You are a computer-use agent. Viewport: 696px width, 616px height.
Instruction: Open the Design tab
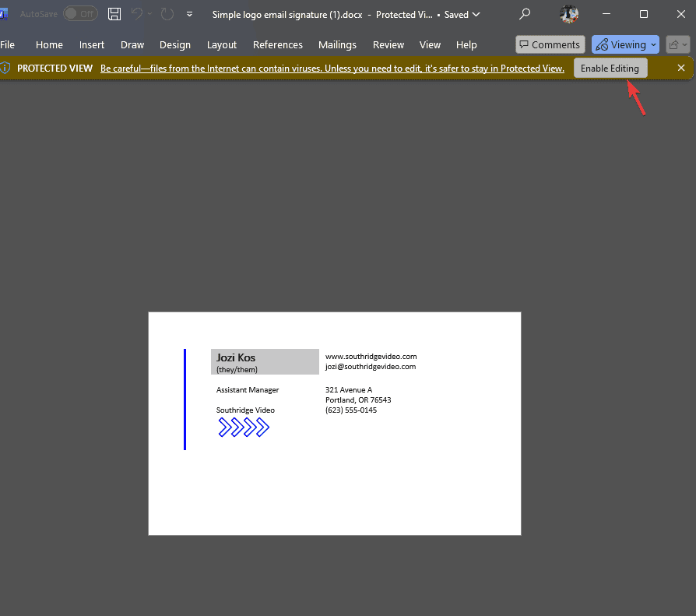click(x=175, y=45)
